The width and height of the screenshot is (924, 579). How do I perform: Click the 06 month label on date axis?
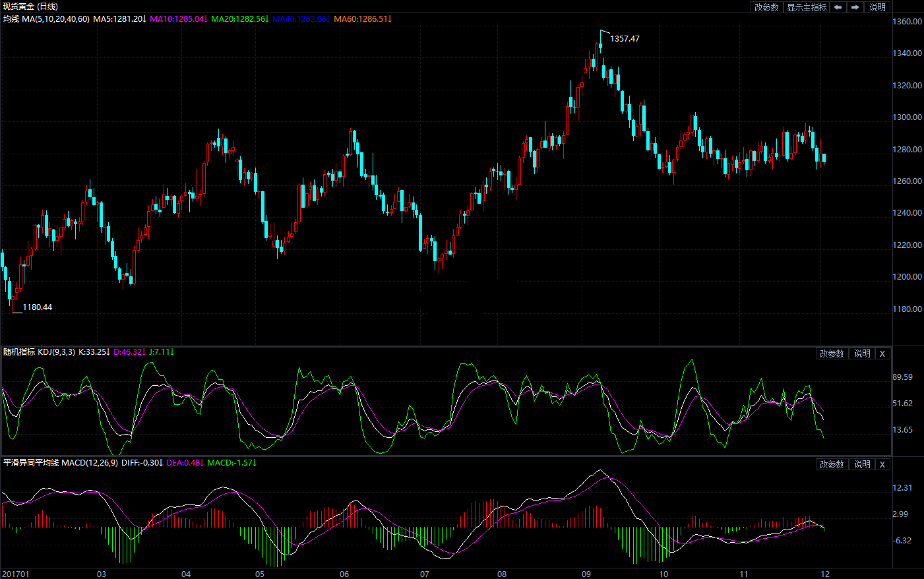tap(344, 574)
